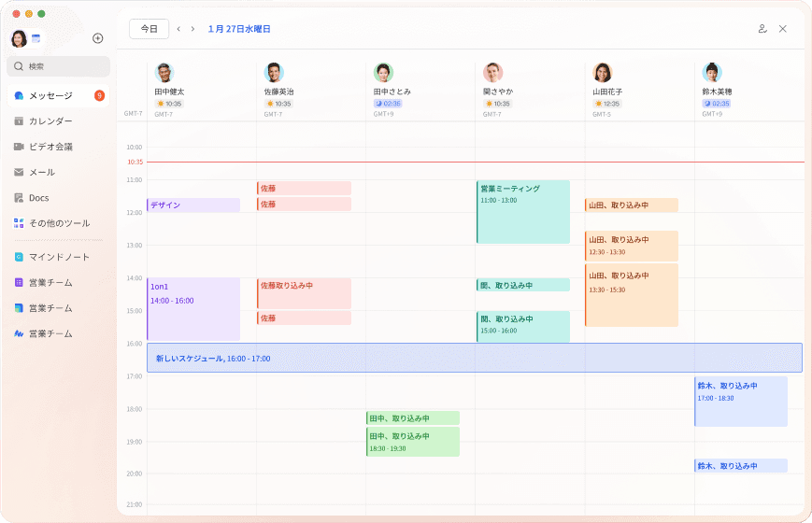The height and width of the screenshot is (523, 812).
Task: Click the user profile avatar
Action: click(19, 38)
